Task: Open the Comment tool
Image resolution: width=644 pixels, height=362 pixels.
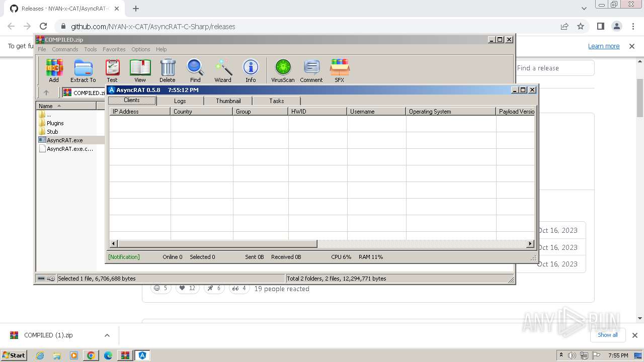Action: (311, 70)
